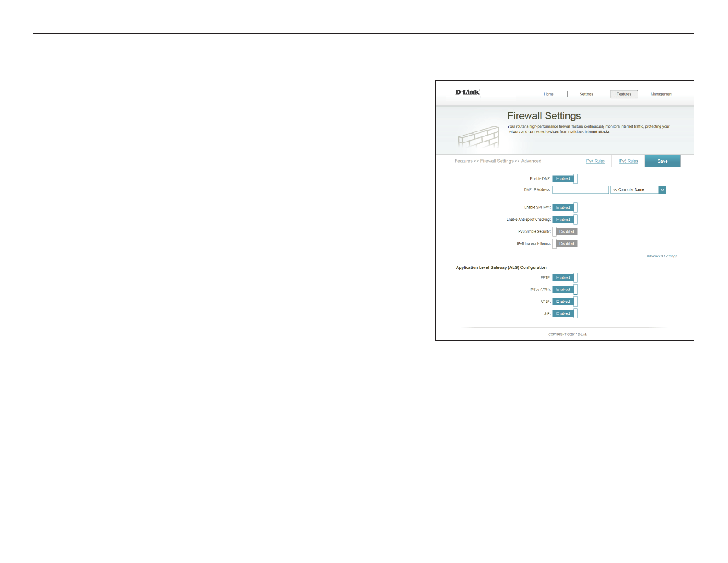Viewport: 728px width, 563px height.
Task: Click the D-Link logo
Action: (468, 92)
